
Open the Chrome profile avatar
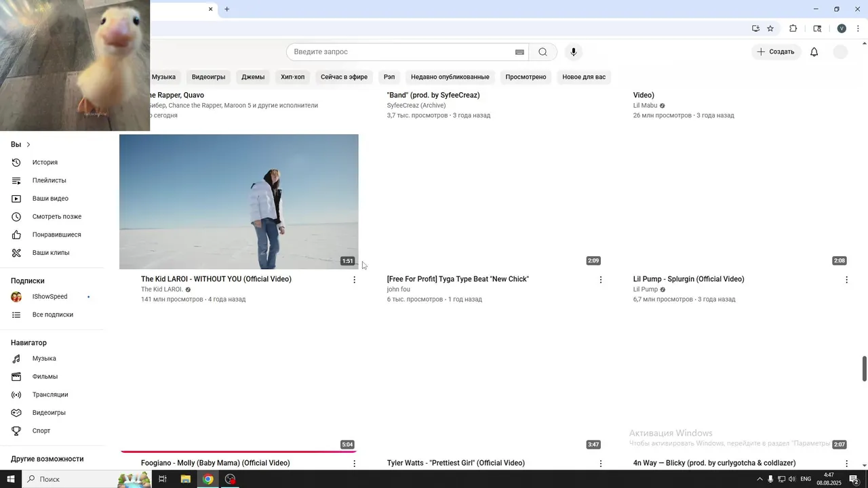pos(842,28)
